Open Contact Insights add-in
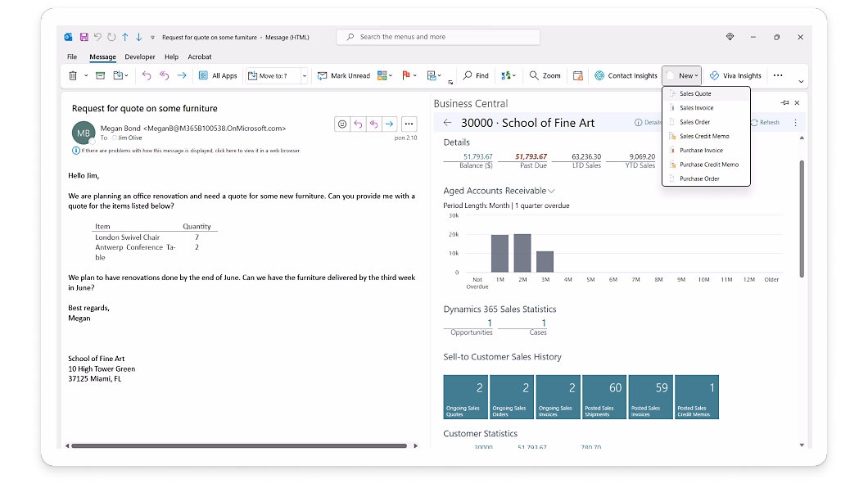 626,76
